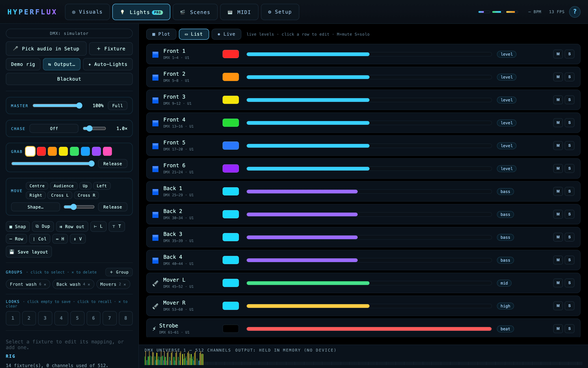
Task: Move fixtures to Centre preset
Action: tap(37, 186)
